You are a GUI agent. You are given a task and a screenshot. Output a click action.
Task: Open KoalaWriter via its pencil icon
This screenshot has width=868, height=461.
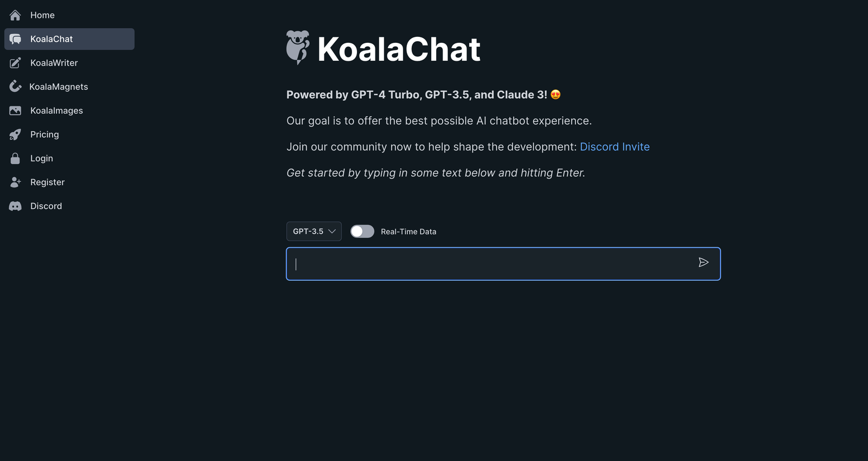click(15, 63)
